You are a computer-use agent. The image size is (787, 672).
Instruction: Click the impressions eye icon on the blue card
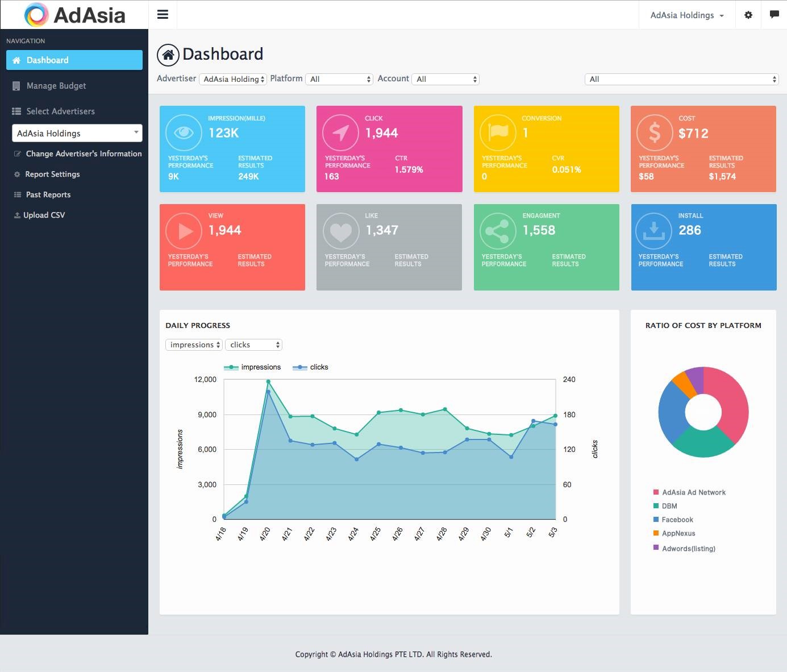point(183,132)
